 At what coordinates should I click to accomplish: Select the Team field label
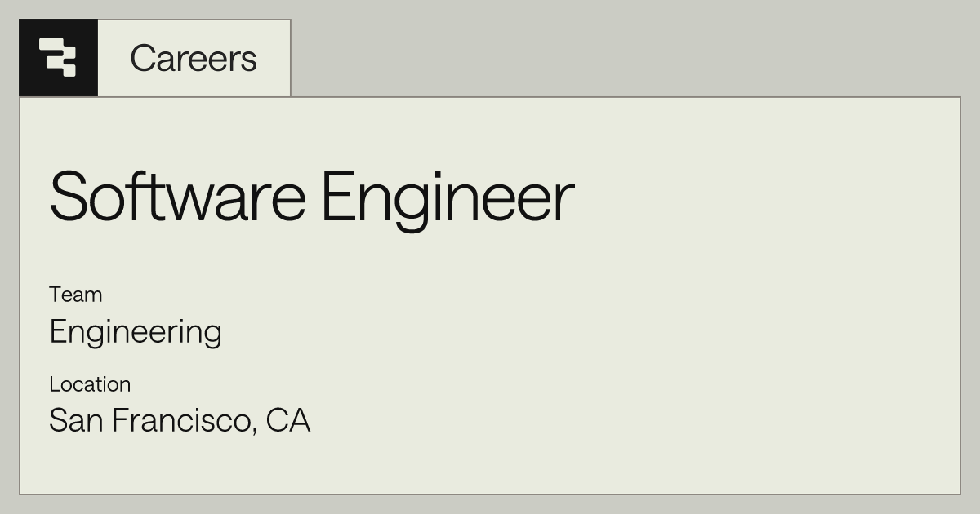[x=76, y=295]
